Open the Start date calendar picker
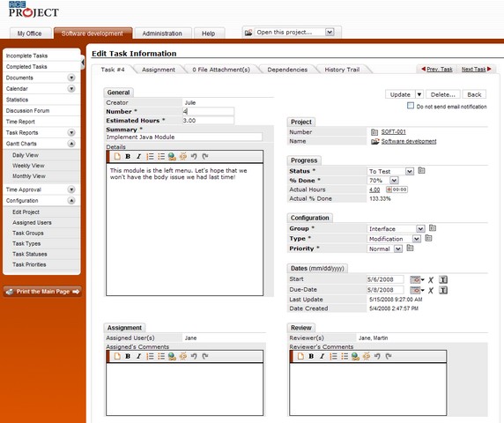504x423 pixels. [x=417, y=279]
